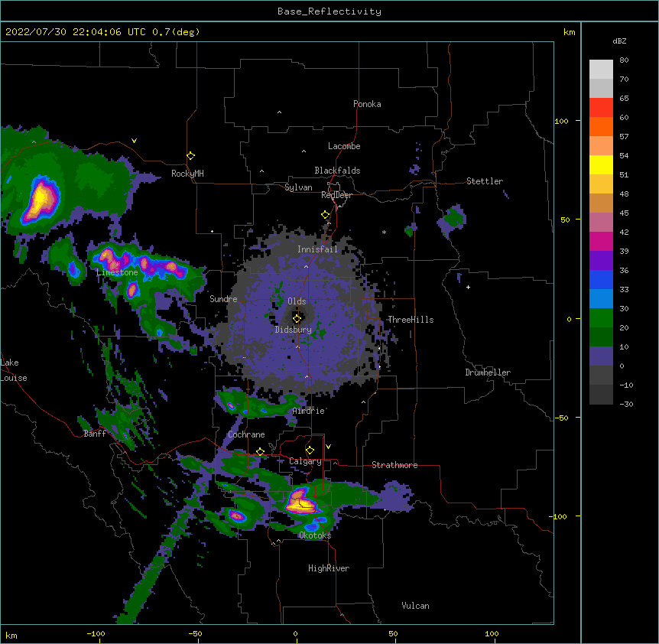Click the yellow diamond marker below RedDeer
This screenshot has height=644, width=659.
pos(326,215)
